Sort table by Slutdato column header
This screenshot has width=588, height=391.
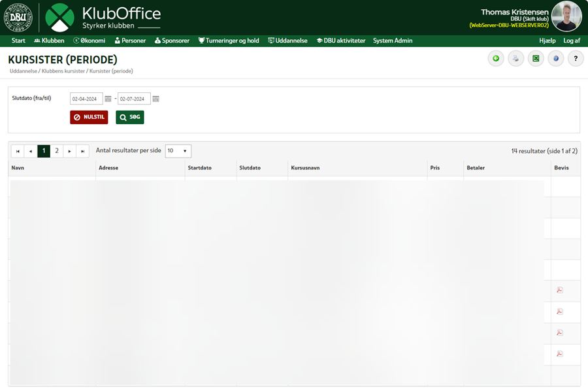(250, 168)
